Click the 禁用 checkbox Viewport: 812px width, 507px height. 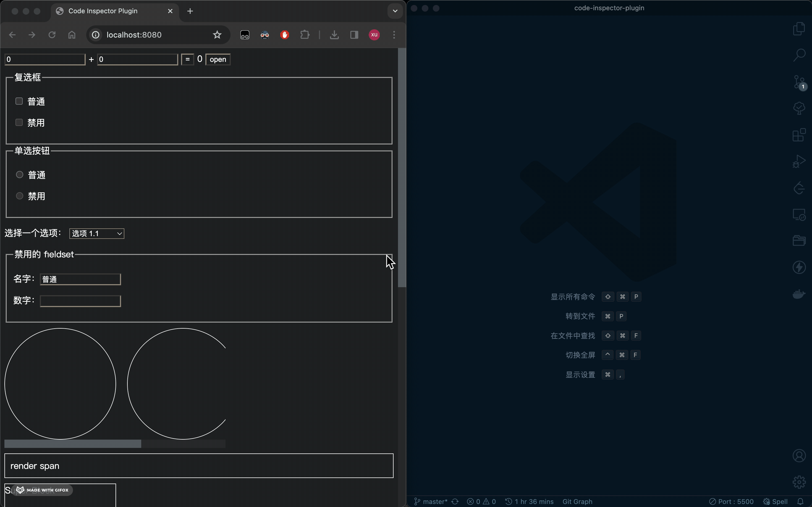click(19, 122)
